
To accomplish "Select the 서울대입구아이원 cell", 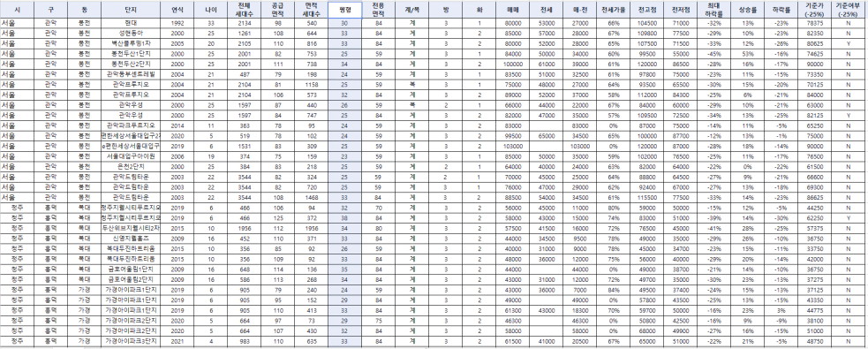I will (x=132, y=156).
